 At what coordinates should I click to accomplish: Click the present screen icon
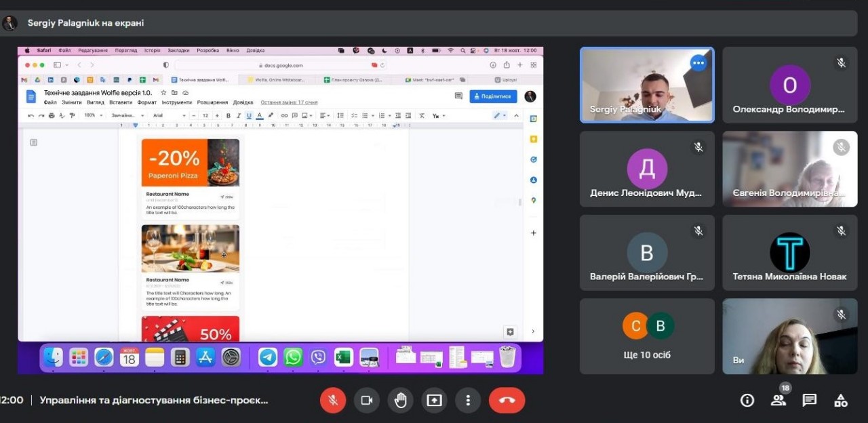[x=434, y=400]
